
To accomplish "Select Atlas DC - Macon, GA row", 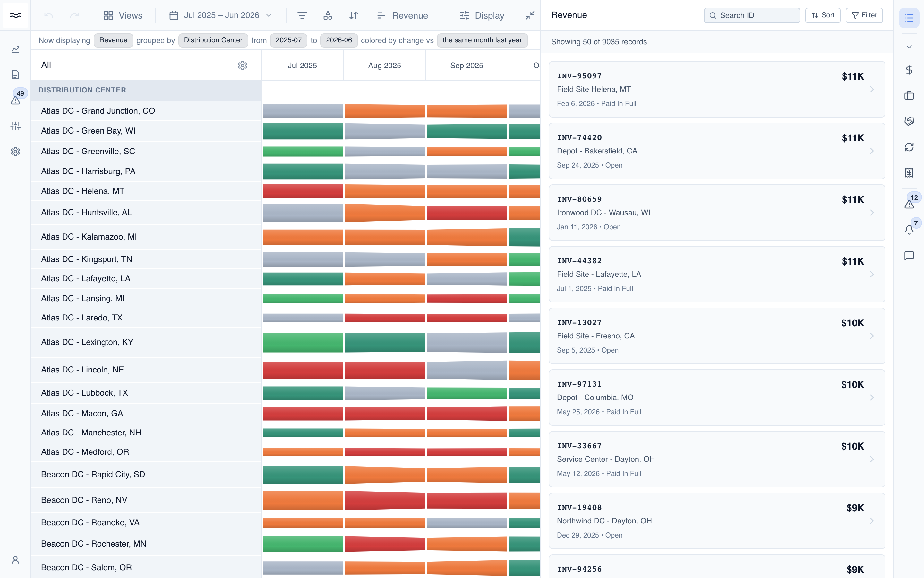I will [x=145, y=413].
